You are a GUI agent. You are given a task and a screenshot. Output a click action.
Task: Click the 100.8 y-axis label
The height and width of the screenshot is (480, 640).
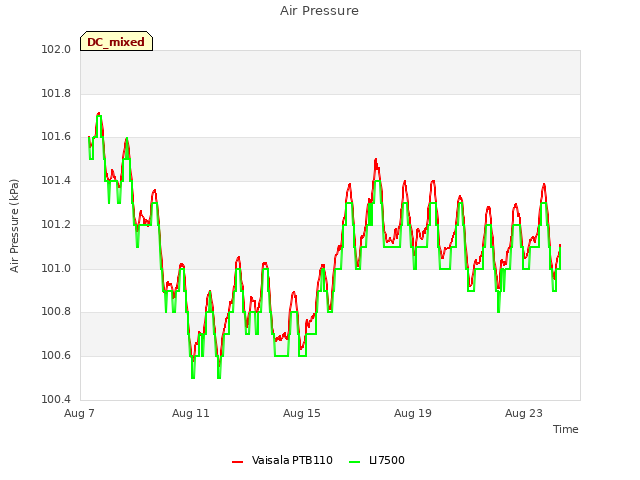coord(56,312)
